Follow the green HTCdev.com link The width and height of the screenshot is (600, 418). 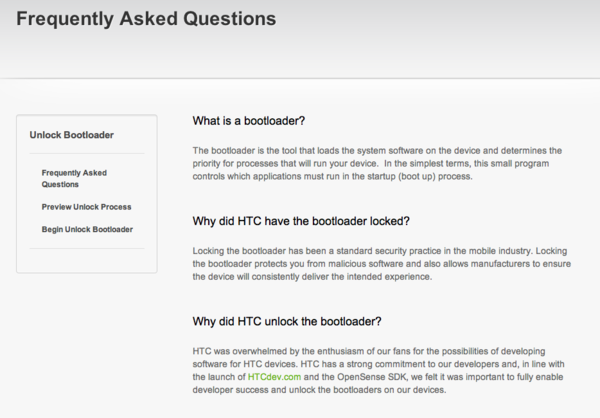point(272,376)
